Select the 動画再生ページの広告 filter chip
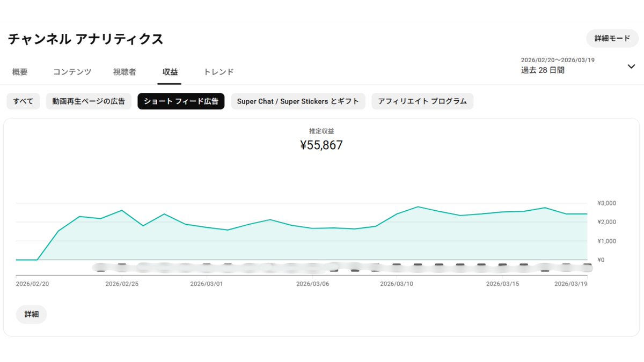 point(89,101)
